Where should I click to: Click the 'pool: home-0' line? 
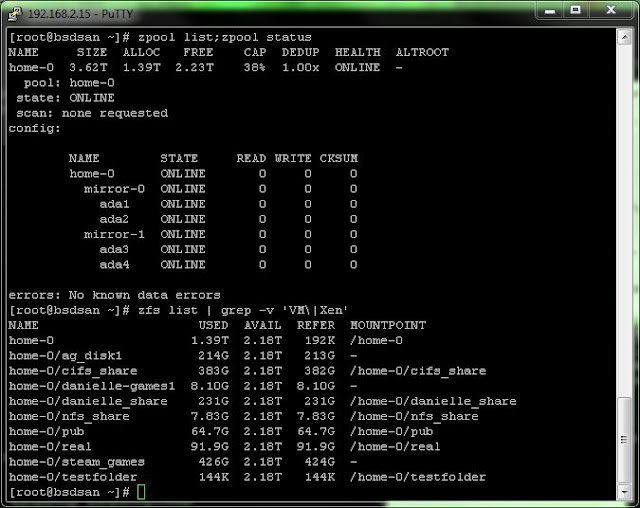[69, 83]
